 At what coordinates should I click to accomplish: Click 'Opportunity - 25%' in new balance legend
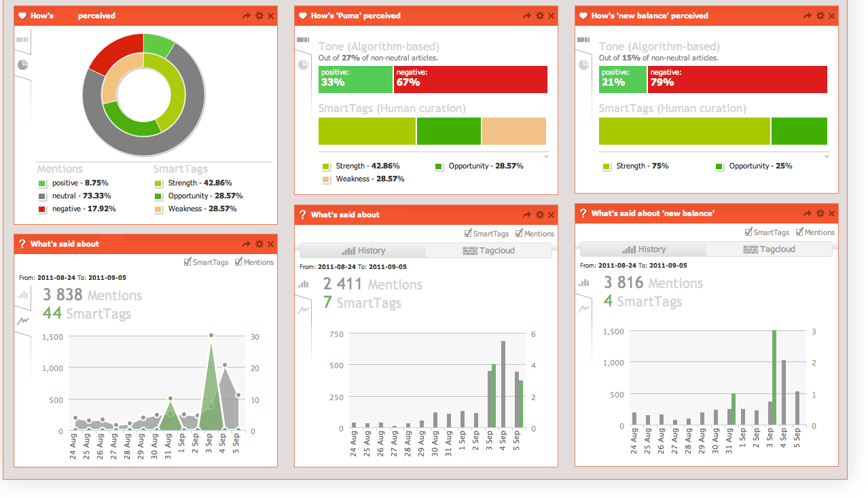[753, 166]
